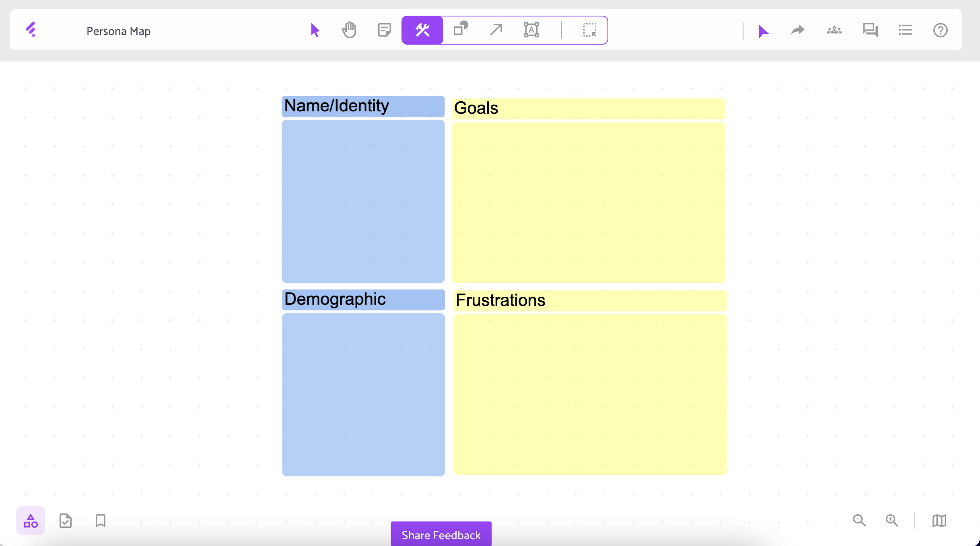Select the shapes tool

tap(461, 29)
